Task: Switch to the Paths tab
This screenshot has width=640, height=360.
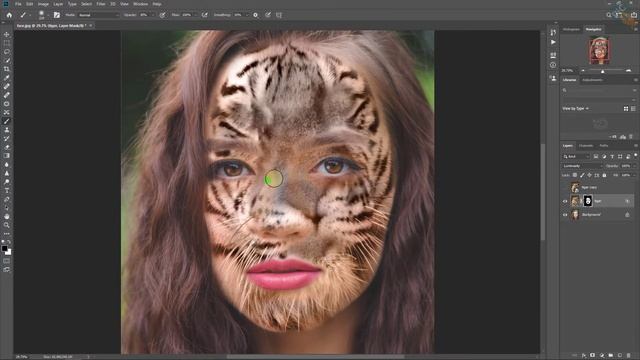Action: tap(604, 146)
